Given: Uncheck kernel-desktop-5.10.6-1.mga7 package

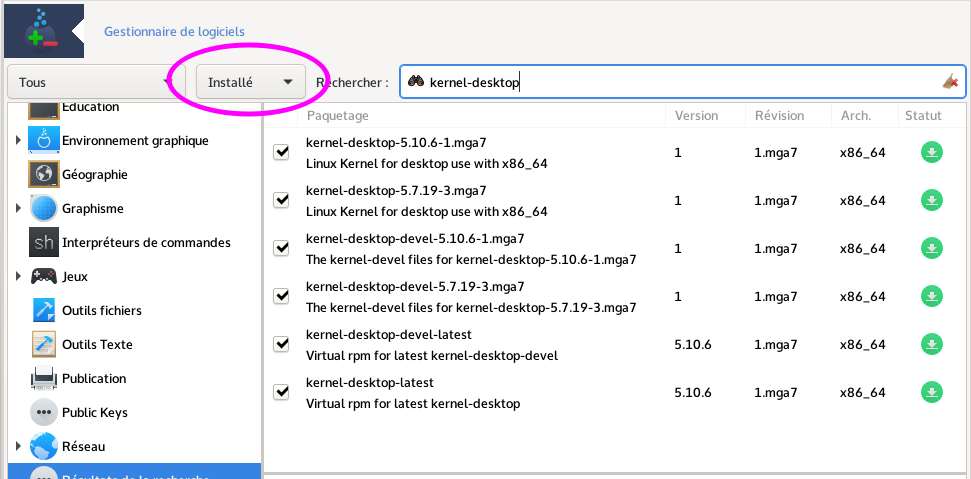Looking at the screenshot, I should pyautogui.click(x=281, y=152).
